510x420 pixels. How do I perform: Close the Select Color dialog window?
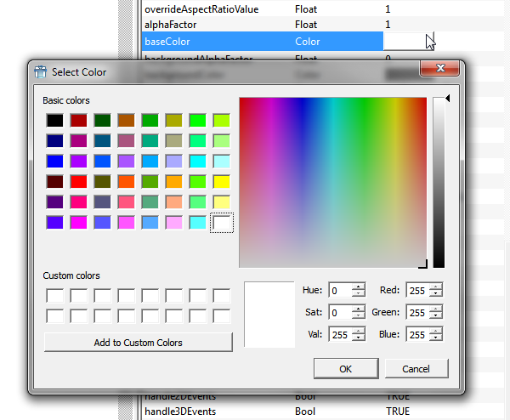click(441, 69)
